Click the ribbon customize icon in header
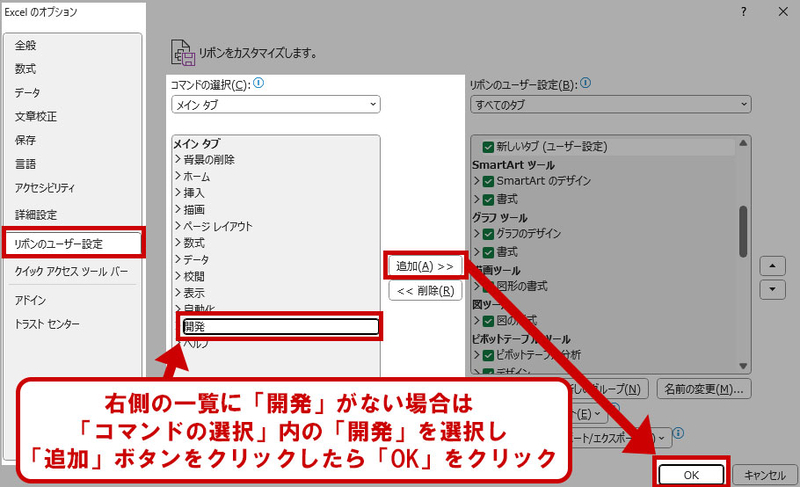The width and height of the screenshot is (800, 487). [x=183, y=53]
